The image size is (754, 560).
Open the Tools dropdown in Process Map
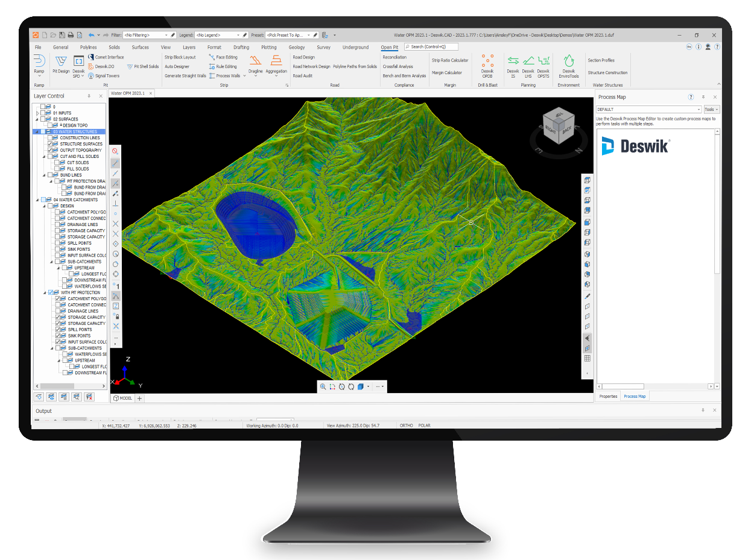pyautogui.click(x=711, y=110)
